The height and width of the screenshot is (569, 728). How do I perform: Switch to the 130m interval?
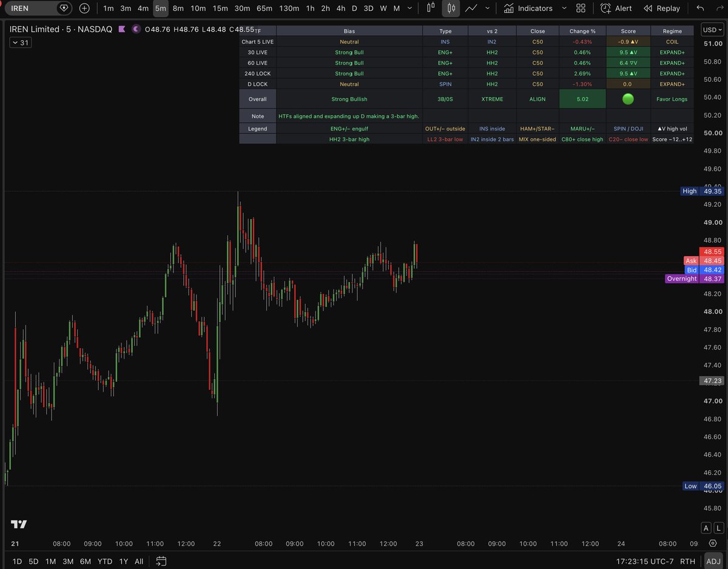click(x=289, y=8)
